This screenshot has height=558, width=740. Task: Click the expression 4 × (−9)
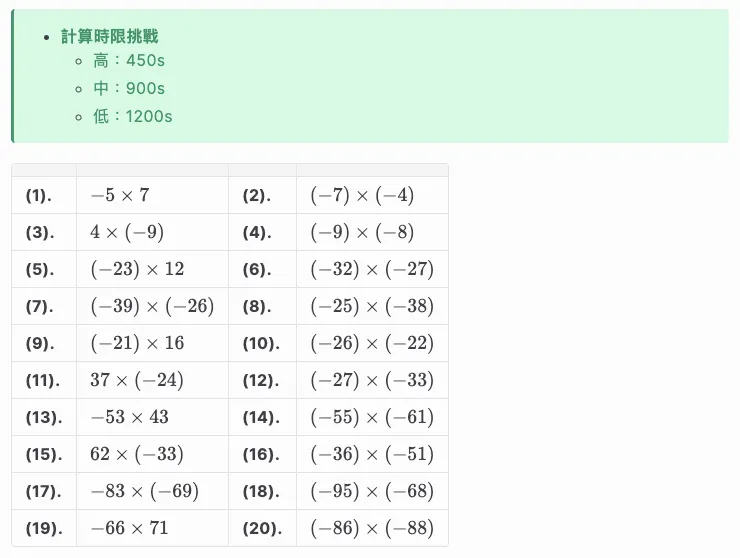click(127, 232)
